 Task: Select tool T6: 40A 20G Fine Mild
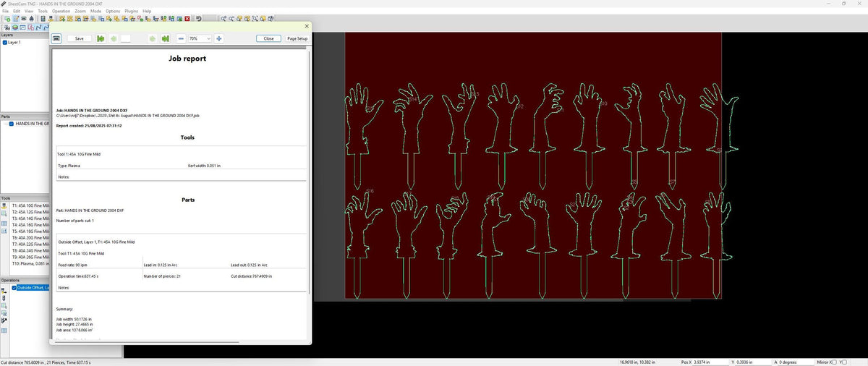coord(30,237)
